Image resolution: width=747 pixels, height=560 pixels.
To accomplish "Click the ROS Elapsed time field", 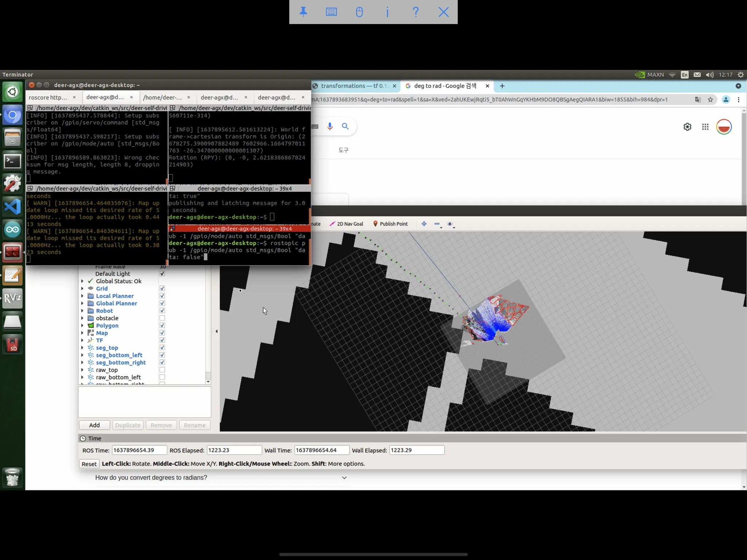I will click(234, 450).
